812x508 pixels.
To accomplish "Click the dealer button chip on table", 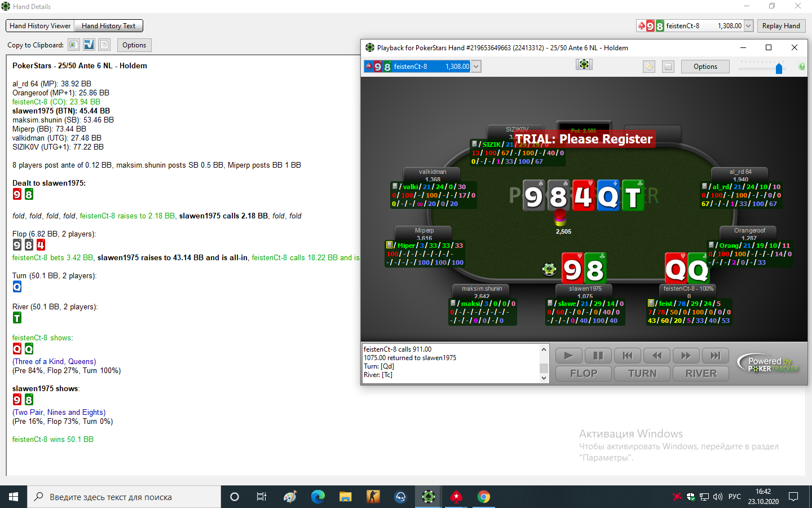I will point(549,269).
